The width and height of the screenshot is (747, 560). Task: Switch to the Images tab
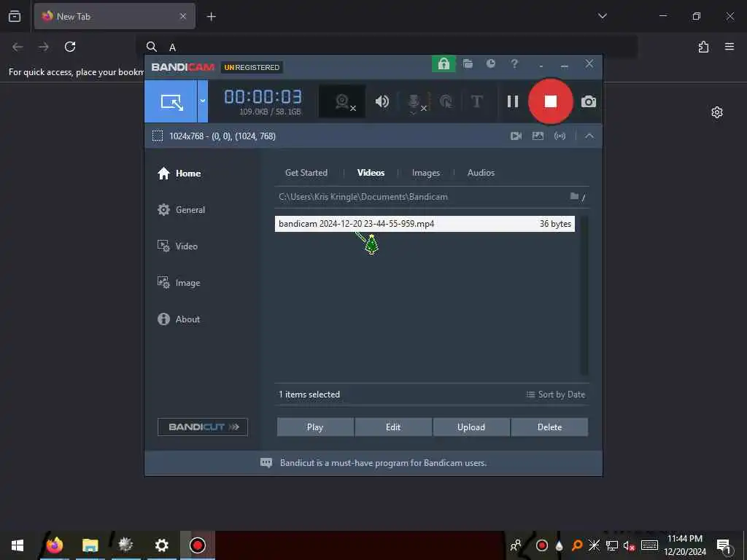point(426,173)
